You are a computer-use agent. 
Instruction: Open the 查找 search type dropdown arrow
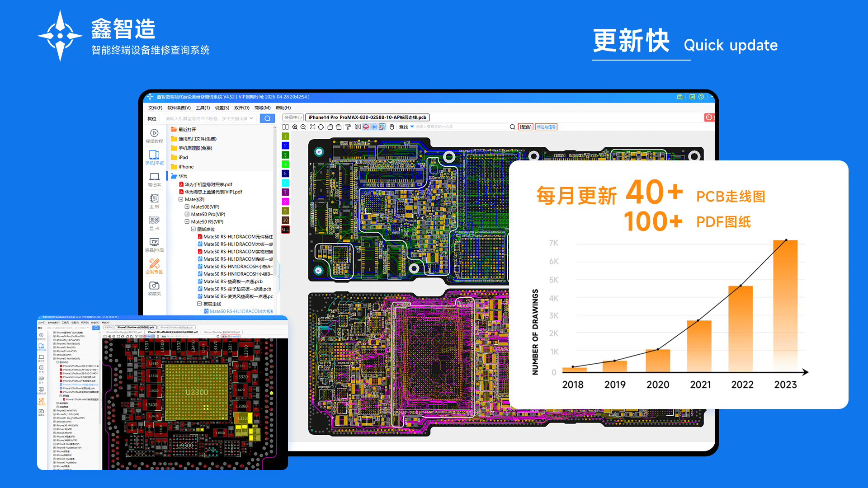[412, 127]
